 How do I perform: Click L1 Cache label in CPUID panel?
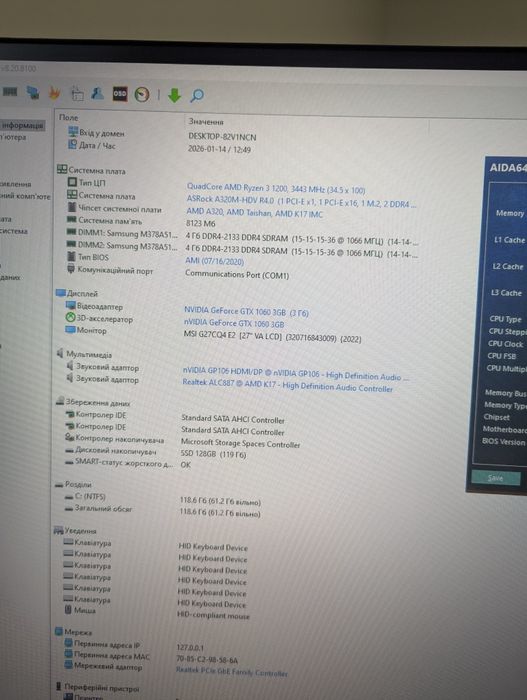[510, 240]
